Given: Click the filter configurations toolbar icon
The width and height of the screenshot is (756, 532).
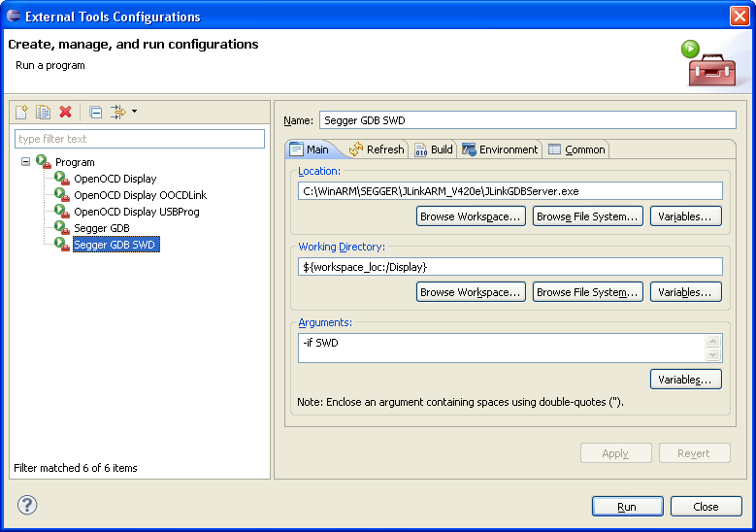Looking at the screenshot, I should 117,112.
